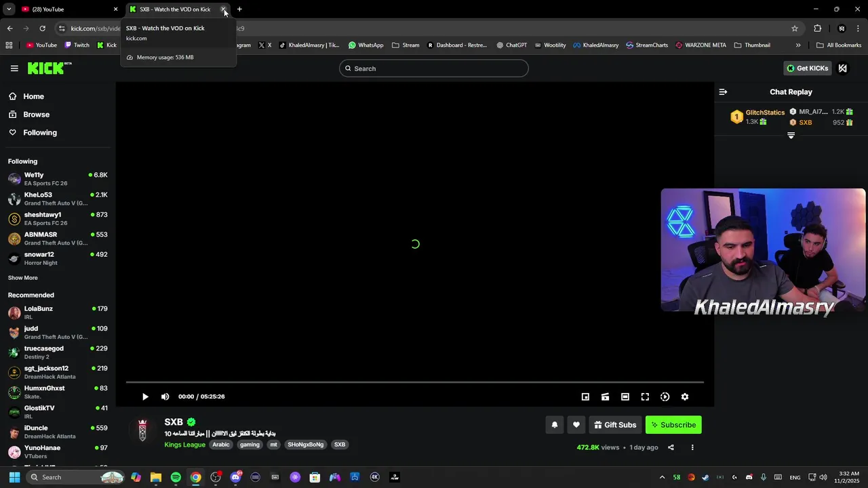Toggle theater mode on the player
The image size is (868, 488).
[x=625, y=396]
